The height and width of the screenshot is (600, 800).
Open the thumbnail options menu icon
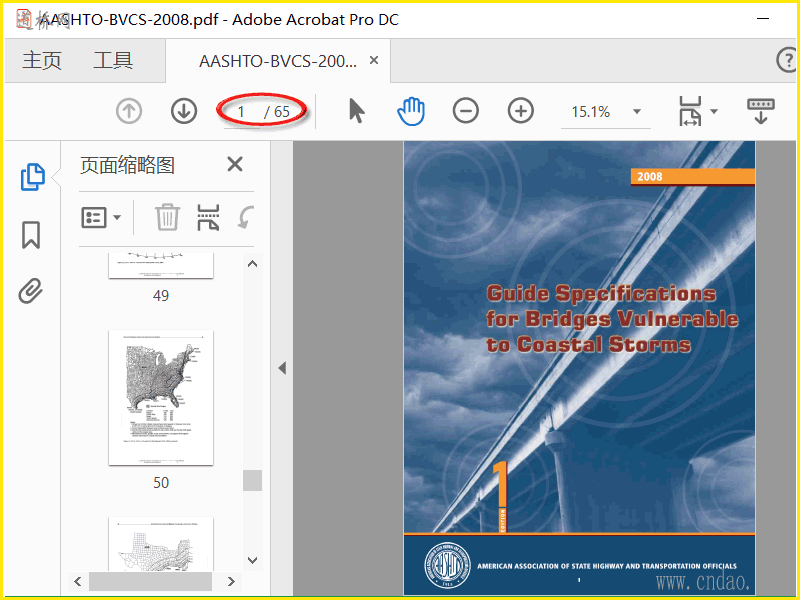point(94,218)
